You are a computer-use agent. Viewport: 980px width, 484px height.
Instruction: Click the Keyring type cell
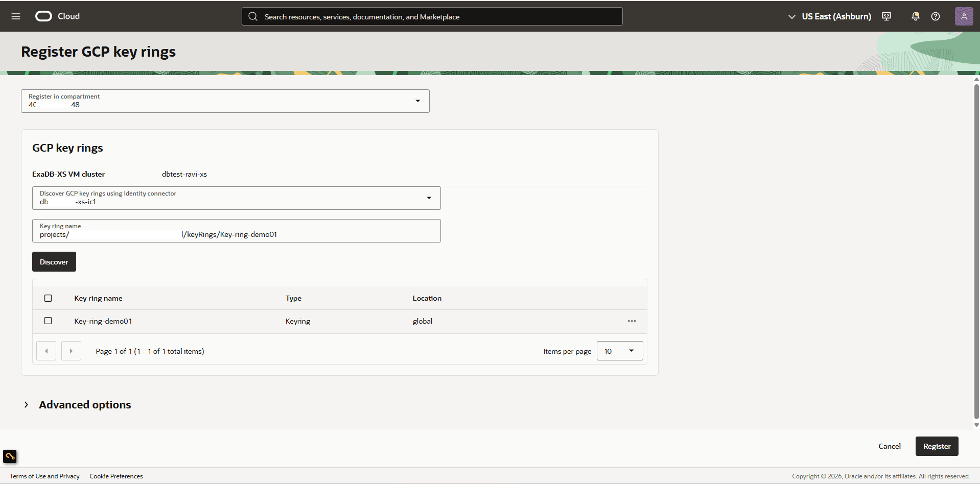tap(298, 321)
